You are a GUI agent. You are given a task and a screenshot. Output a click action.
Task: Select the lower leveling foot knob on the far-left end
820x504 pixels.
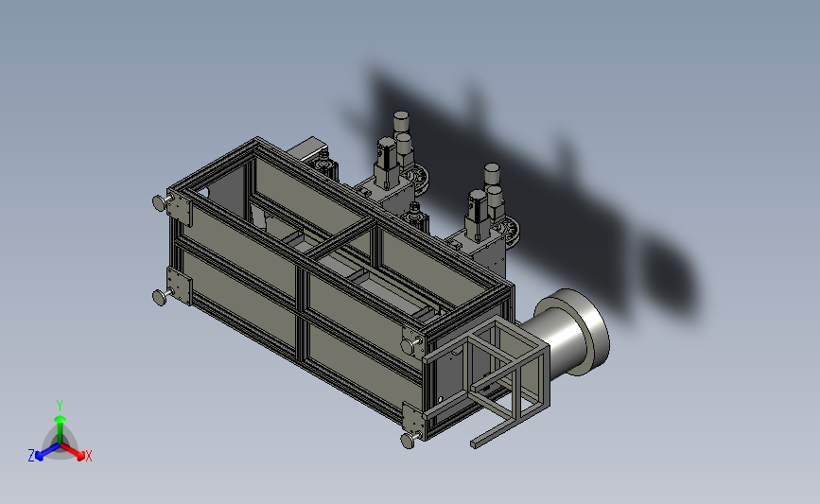tap(160, 298)
